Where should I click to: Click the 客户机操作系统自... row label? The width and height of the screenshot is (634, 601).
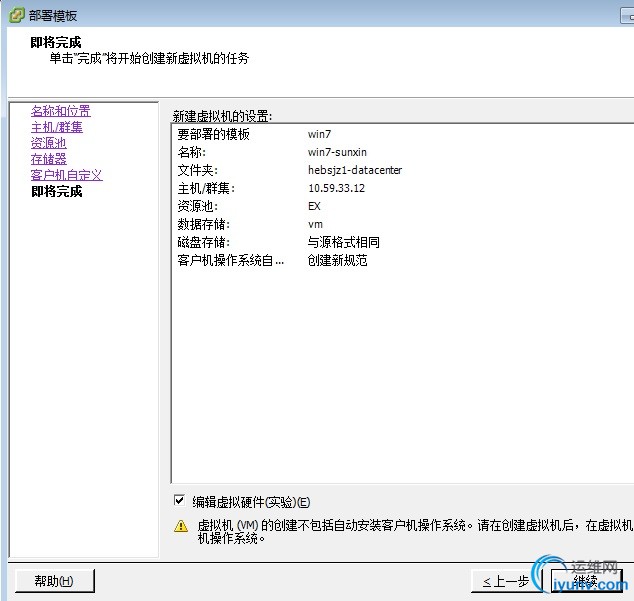231,260
